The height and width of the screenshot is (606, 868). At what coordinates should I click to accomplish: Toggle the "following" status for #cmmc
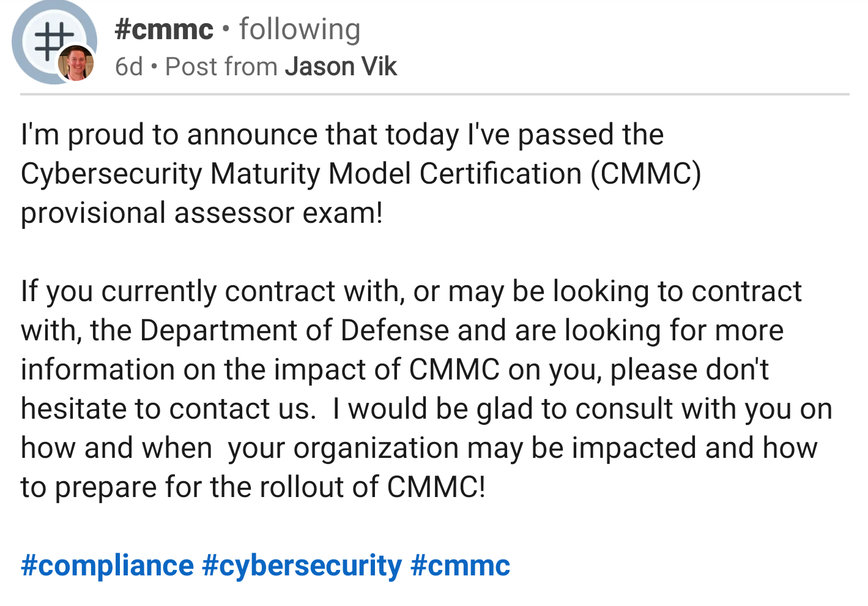tap(300, 29)
